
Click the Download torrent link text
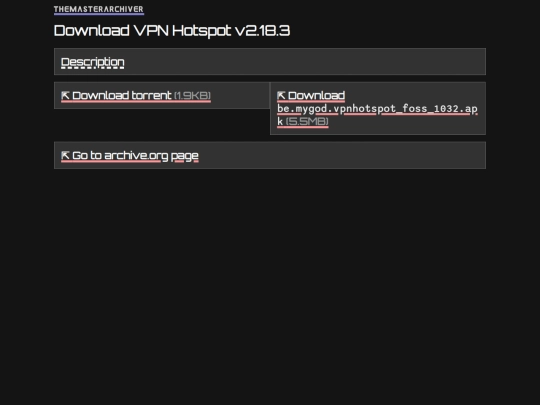click(122, 95)
